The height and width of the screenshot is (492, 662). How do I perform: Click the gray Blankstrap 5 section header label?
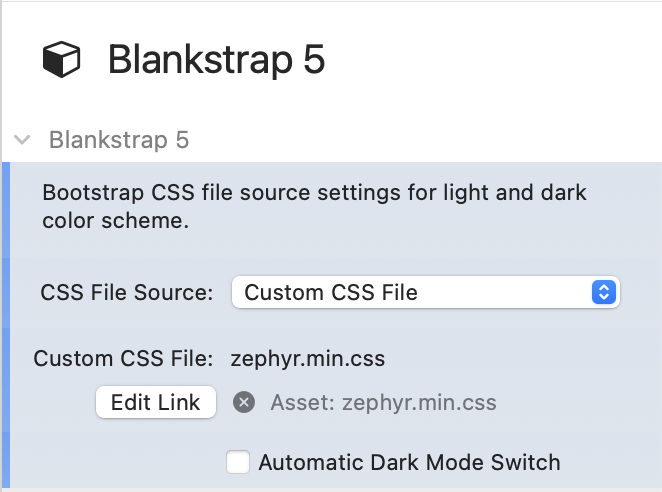119,140
